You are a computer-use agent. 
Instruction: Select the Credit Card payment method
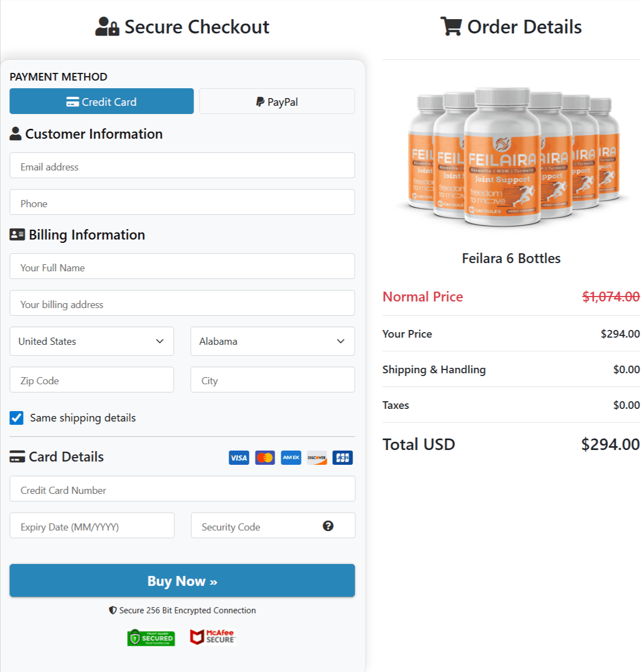101,101
